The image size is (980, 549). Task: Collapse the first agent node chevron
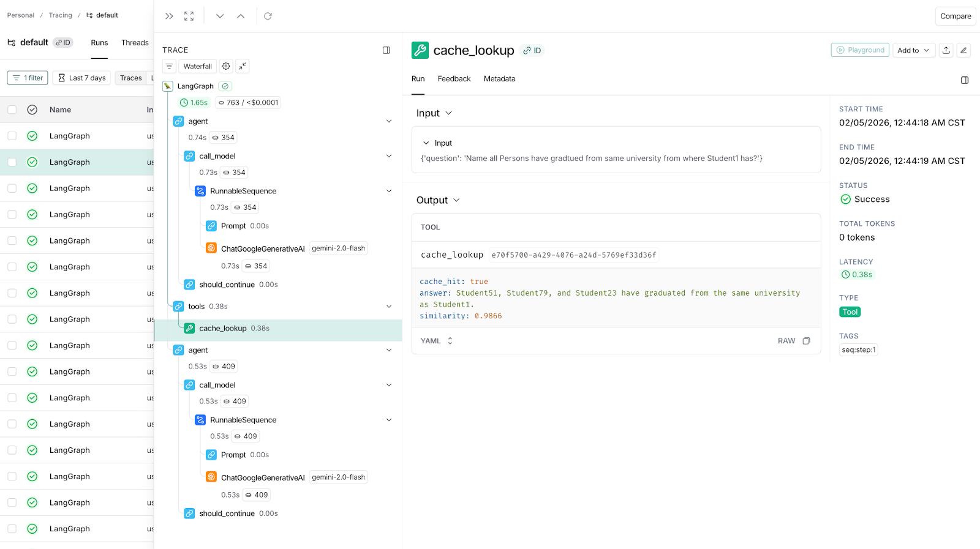pos(389,121)
